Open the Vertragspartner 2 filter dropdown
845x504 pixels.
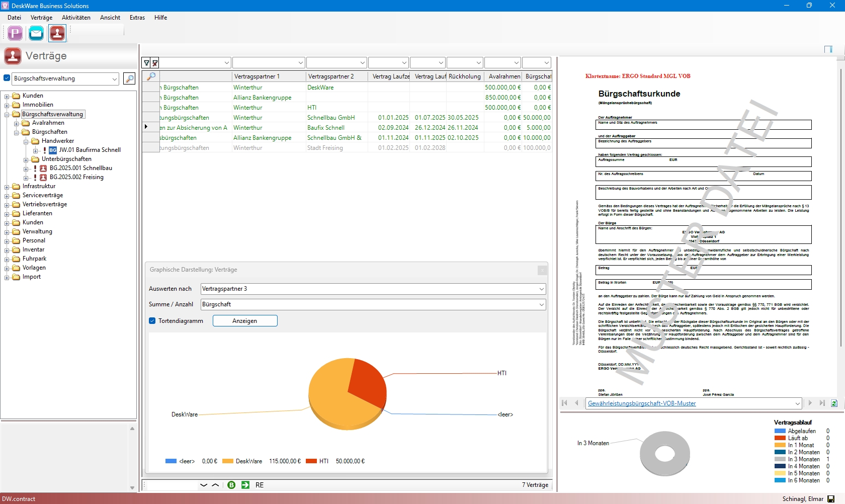tap(362, 63)
